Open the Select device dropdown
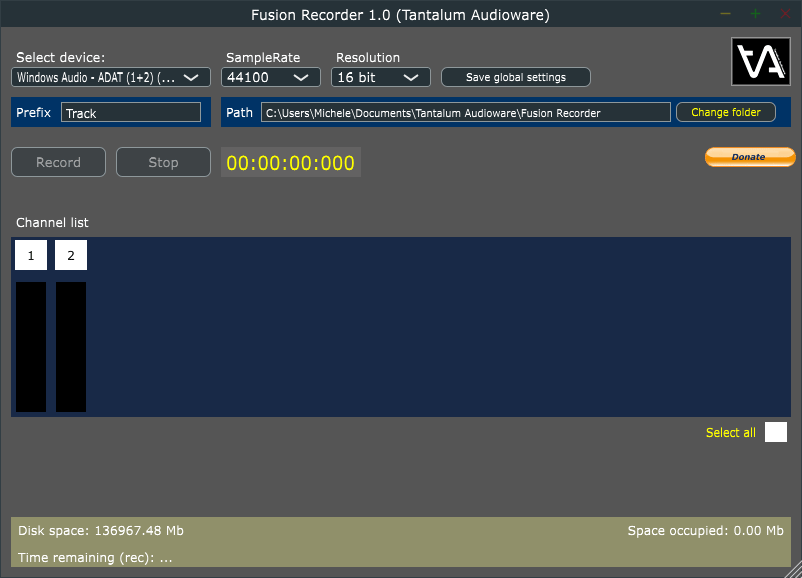 pos(110,77)
